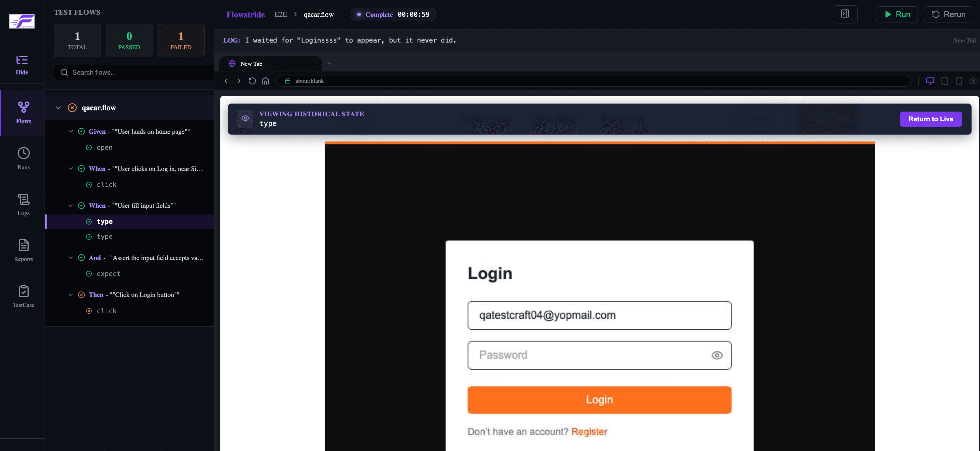Screen dimensions: 980x451
Task: Collapse the When User fill input fields step
Action: coord(70,205)
